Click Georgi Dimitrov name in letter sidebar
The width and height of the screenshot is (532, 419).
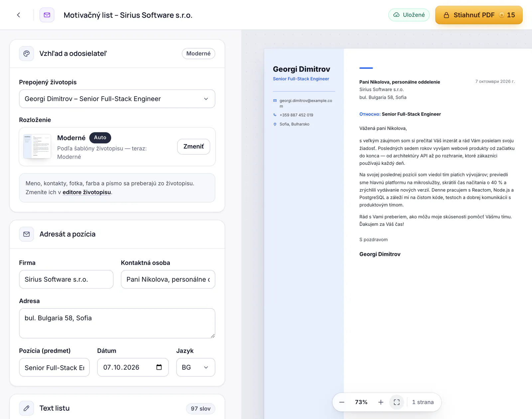(302, 69)
